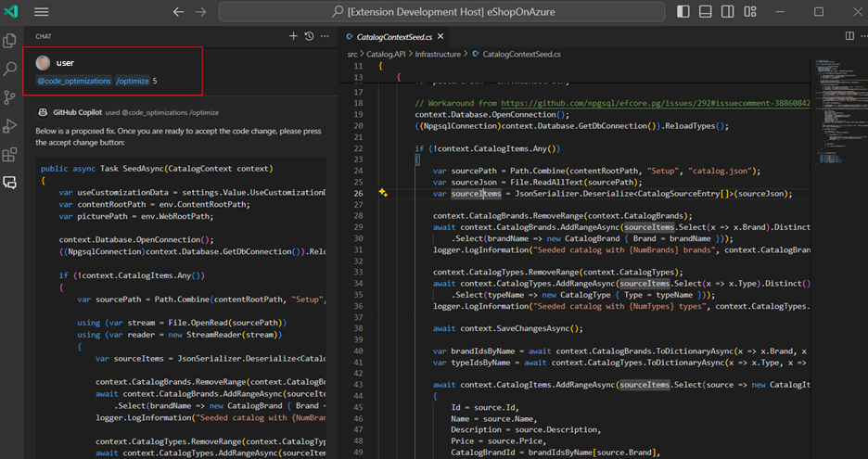The width and height of the screenshot is (868, 459).
Task: Toggle the bottom panel layout button
Action: pos(705,12)
